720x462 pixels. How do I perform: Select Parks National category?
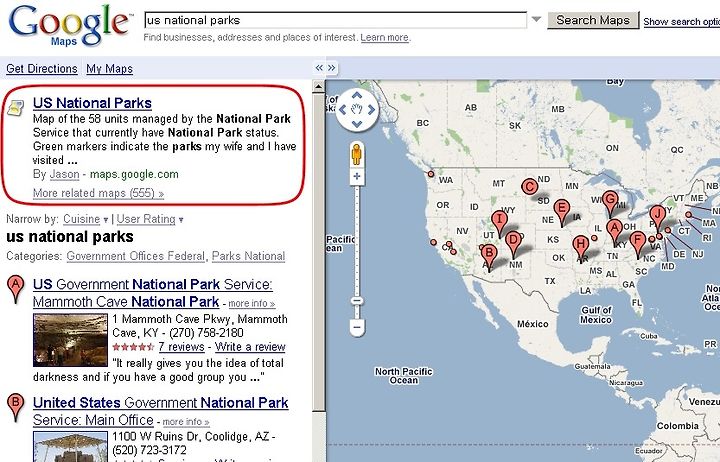(x=248, y=256)
